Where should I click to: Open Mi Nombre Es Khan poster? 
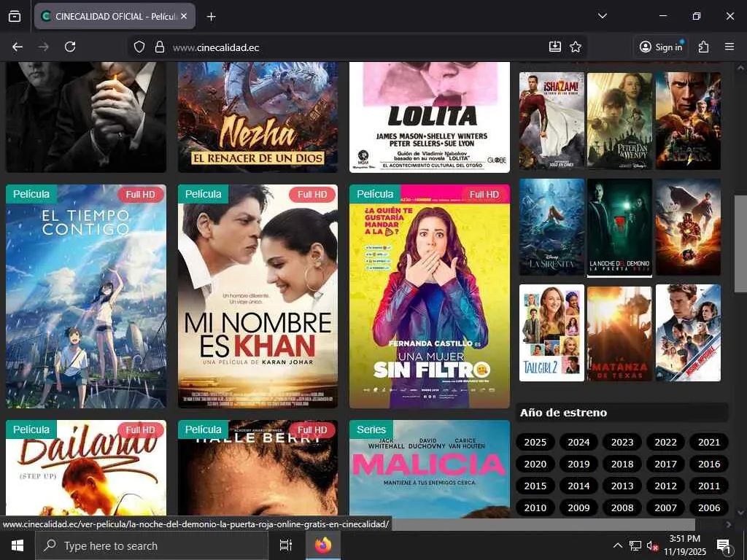click(x=258, y=296)
